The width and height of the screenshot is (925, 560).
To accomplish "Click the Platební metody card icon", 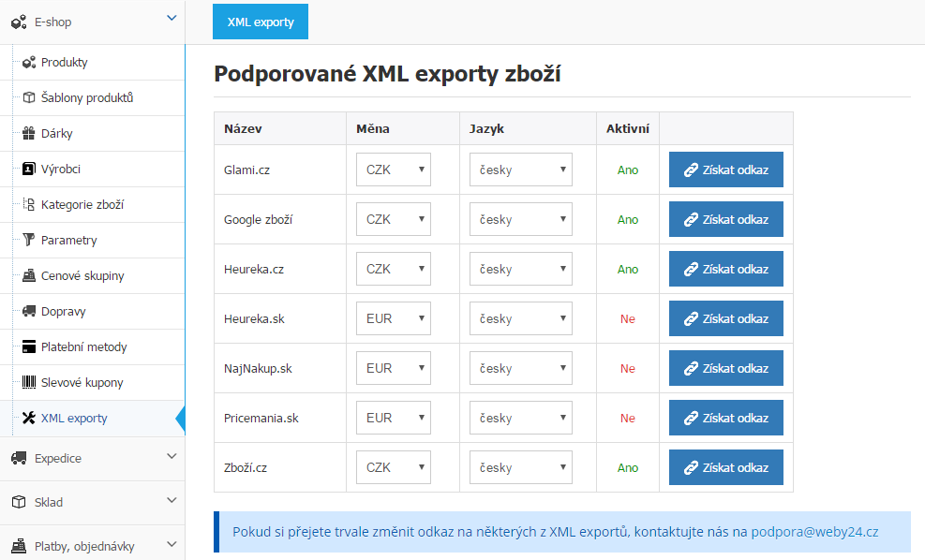I will pyautogui.click(x=29, y=346).
